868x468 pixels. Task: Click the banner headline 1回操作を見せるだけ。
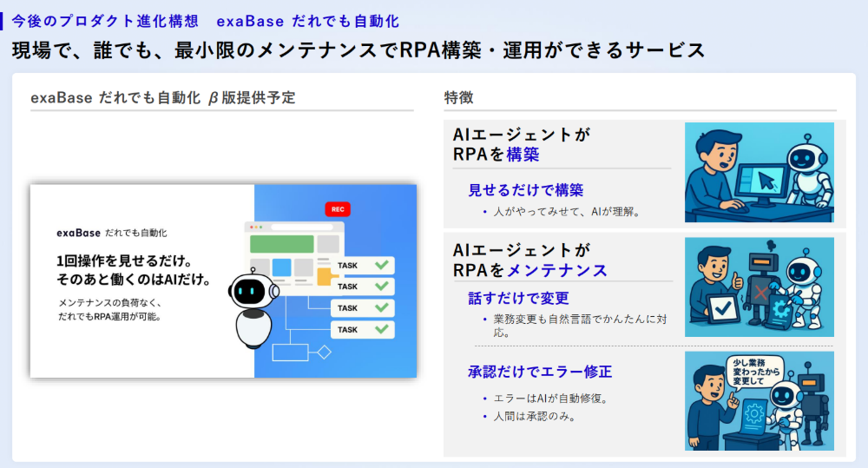pyautogui.click(x=124, y=261)
